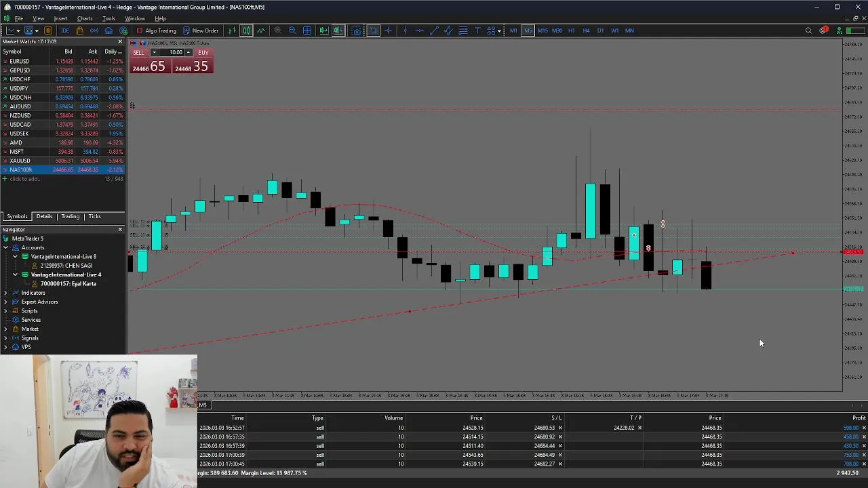Open the MQL IDE editor icon
The height and width of the screenshot is (488, 868).
(x=65, y=30)
